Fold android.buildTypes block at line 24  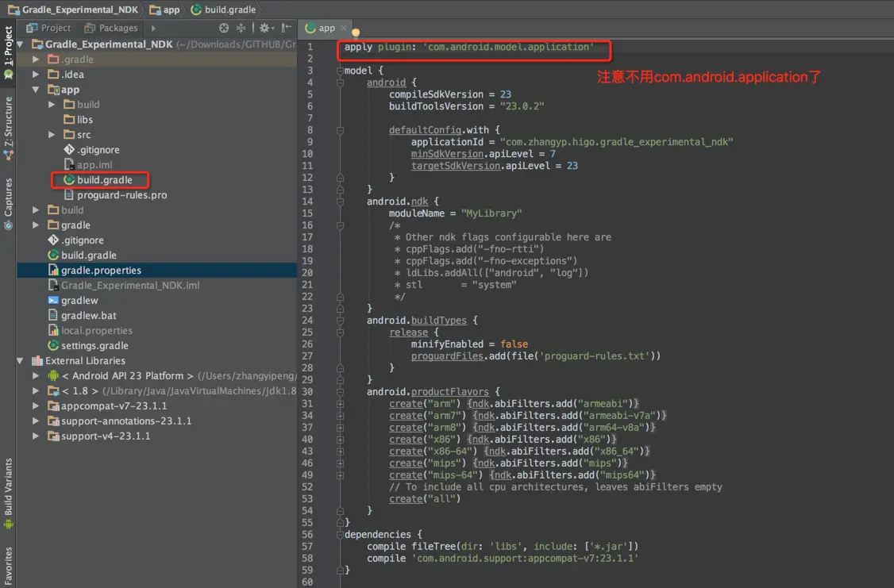(x=340, y=321)
